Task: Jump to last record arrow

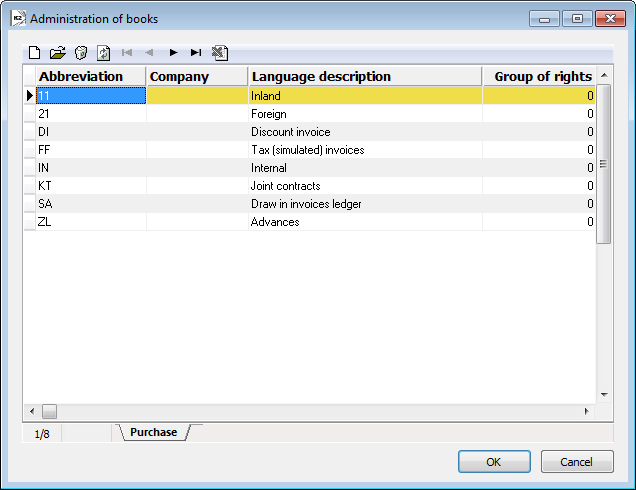Action: (x=196, y=52)
